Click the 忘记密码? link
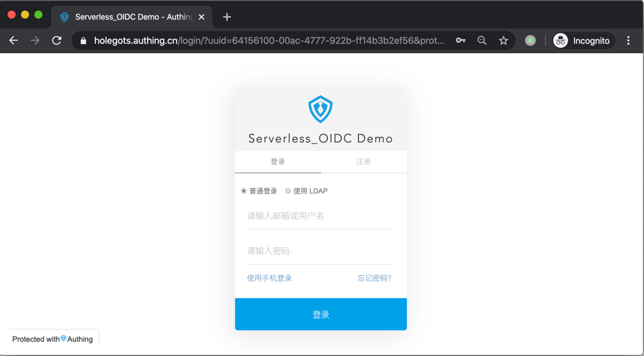This screenshot has height=356, width=644. coord(374,278)
